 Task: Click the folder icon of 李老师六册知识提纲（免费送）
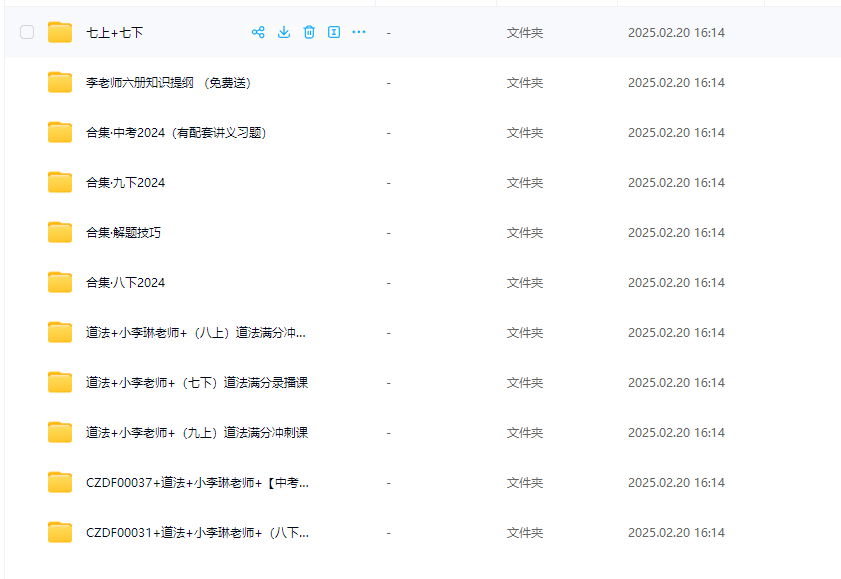pos(59,82)
